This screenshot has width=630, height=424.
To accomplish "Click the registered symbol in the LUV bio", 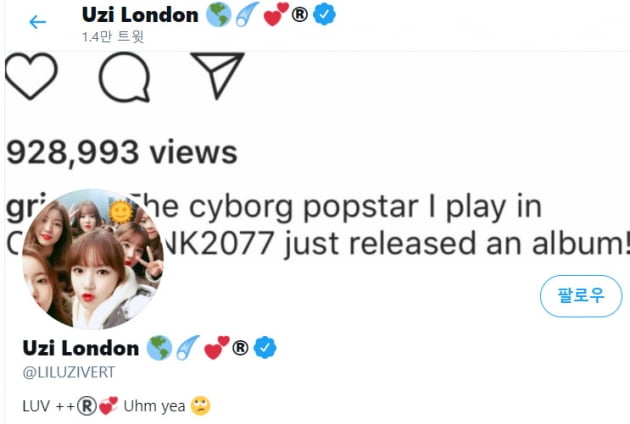I will (x=87, y=406).
